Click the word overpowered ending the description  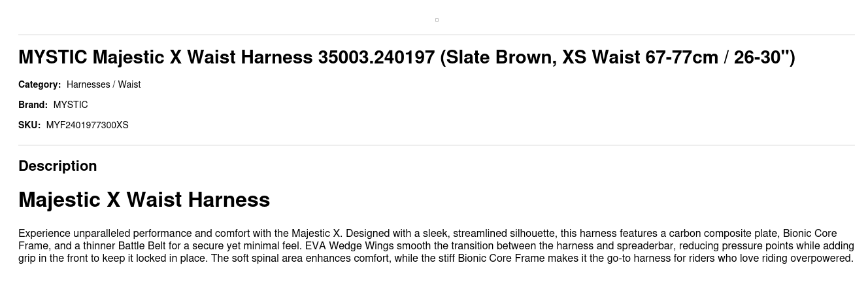[820, 258]
